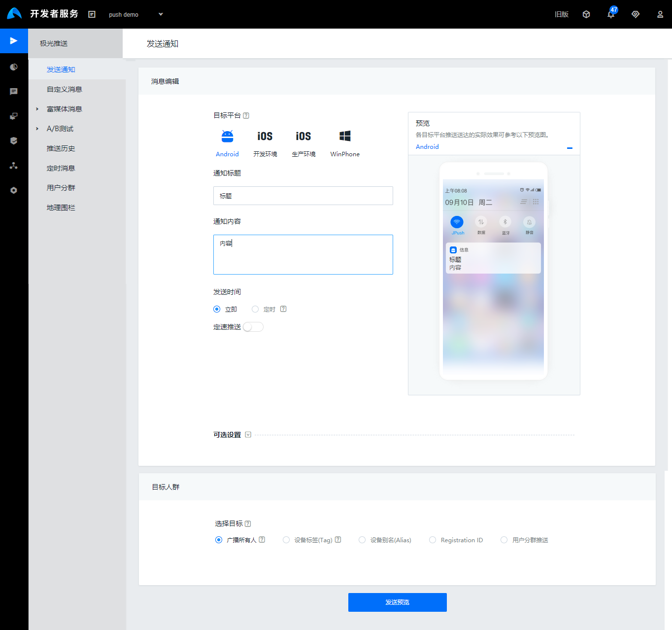
Task: Toggle the 定速推送 switch
Action: [253, 327]
